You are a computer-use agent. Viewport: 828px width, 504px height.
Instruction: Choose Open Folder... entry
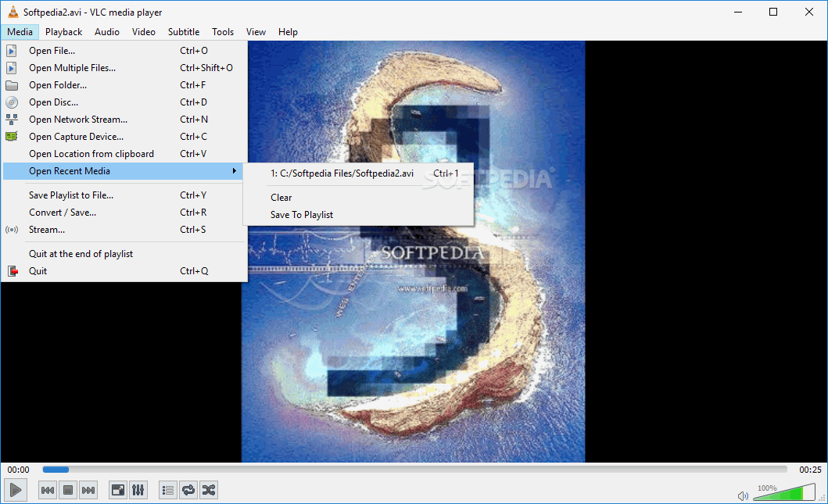[124, 85]
